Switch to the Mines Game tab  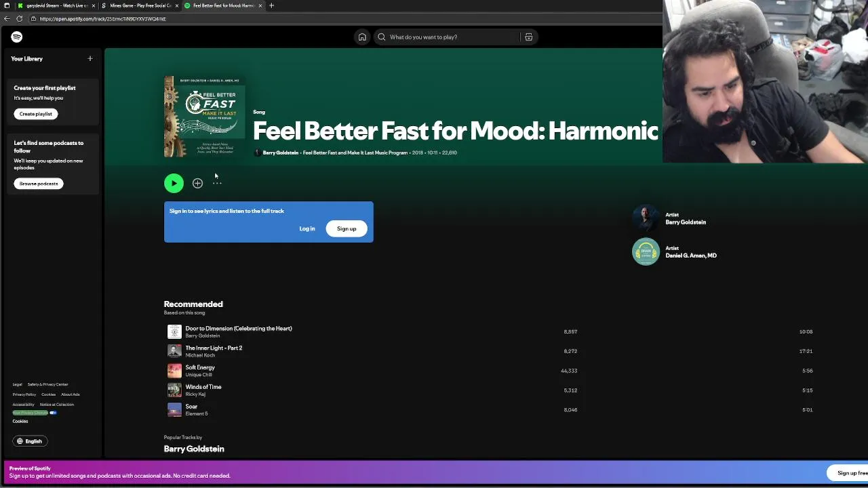(140, 5)
